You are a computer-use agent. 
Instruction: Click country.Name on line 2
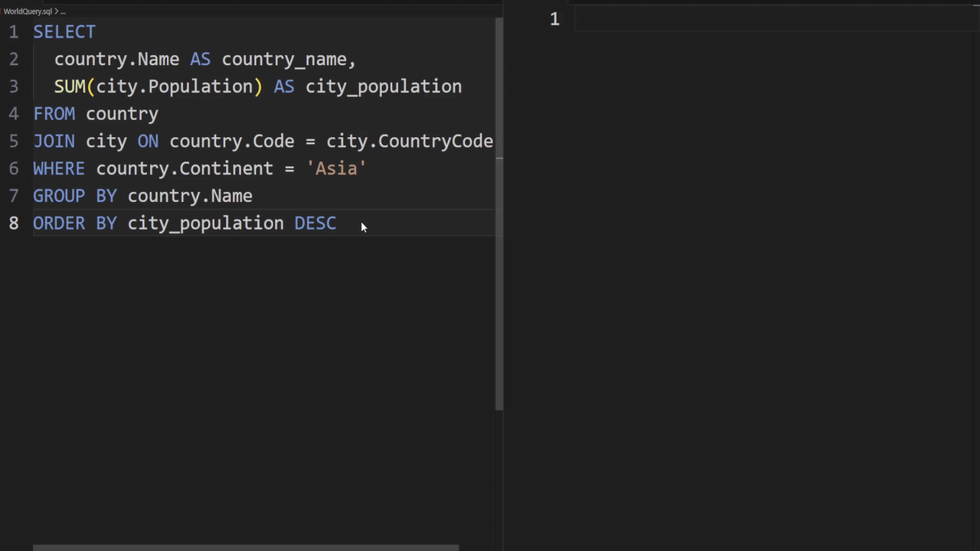tap(116, 59)
